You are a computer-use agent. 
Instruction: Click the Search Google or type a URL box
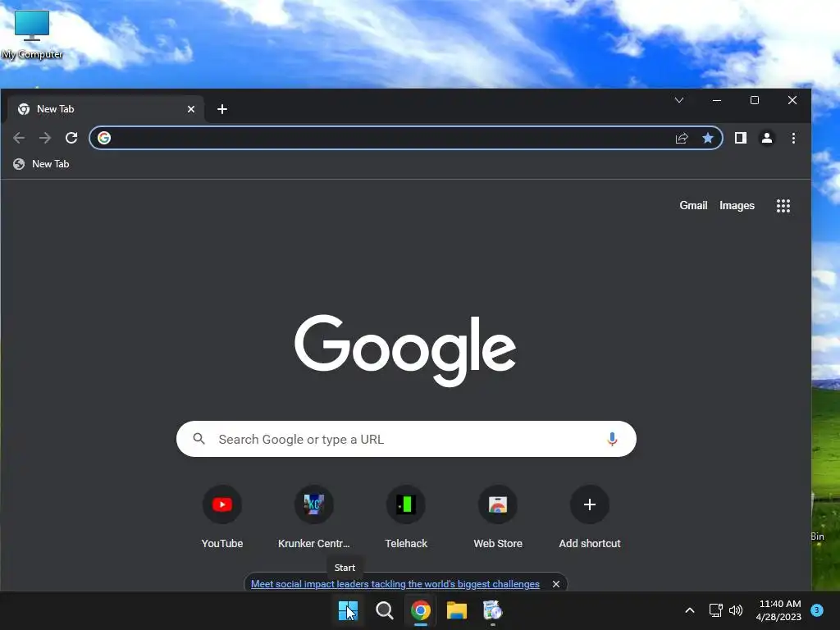pyautogui.click(x=406, y=440)
